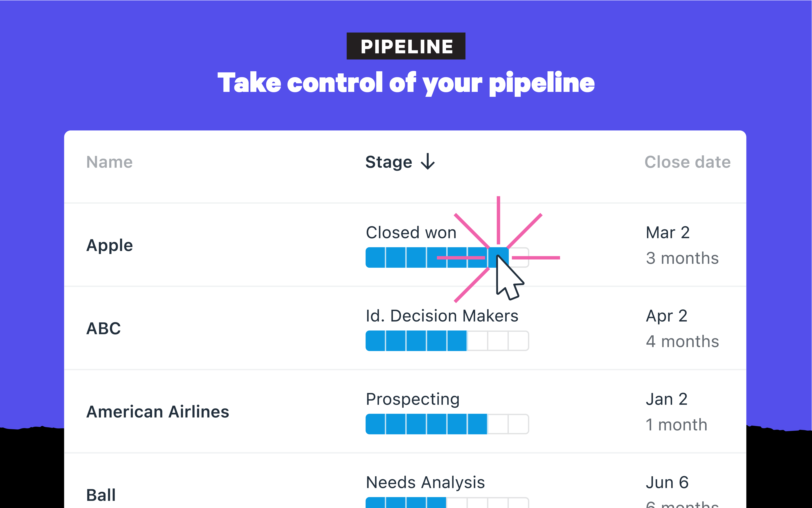
Task: Click the last segment of Ball's stage bar
Action: coord(519,503)
